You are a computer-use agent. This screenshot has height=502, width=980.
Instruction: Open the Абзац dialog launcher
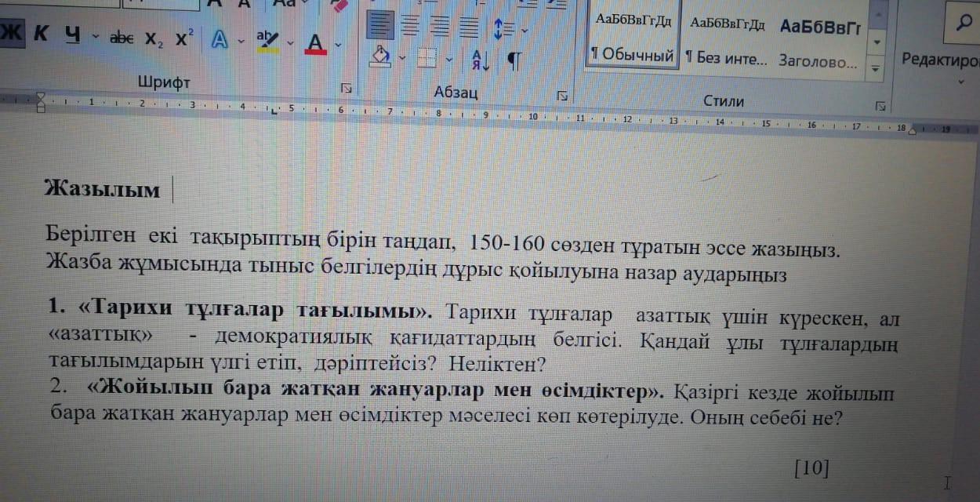[561, 96]
